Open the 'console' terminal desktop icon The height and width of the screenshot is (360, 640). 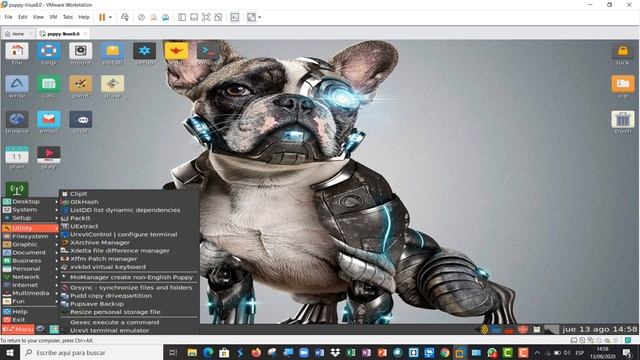(208, 52)
